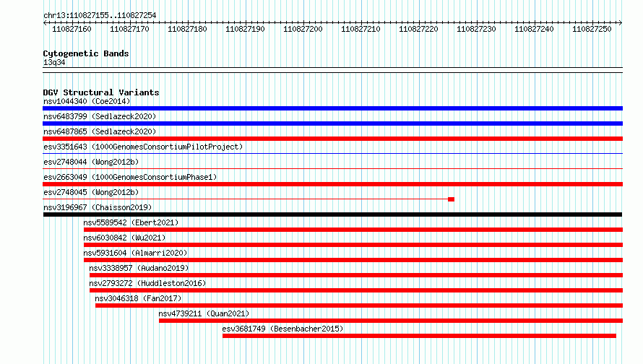Open the nsv4739211 (Quan2021) label

coord(204,313)
